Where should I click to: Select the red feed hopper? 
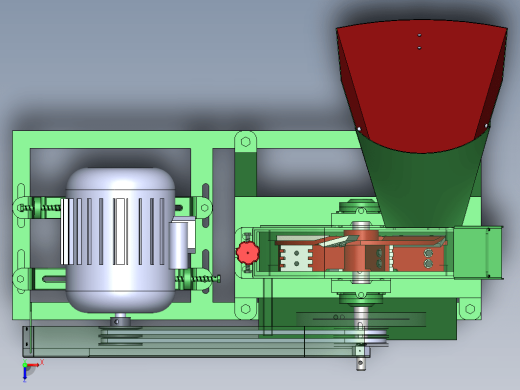click(422, 87)
